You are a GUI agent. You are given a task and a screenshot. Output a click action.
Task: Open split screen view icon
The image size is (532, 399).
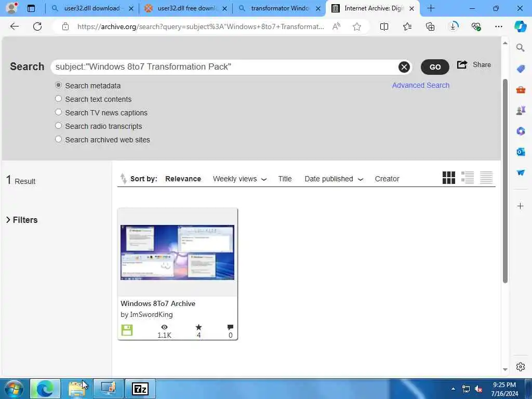pyautogui.click(x=384, y=26)
